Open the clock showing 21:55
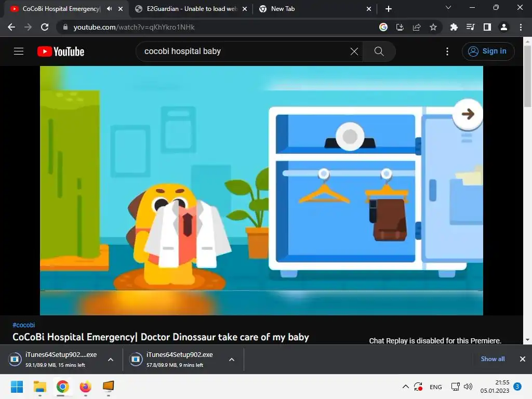The height and width of the screenshot is (399, 532). click(x=495, y=387)
